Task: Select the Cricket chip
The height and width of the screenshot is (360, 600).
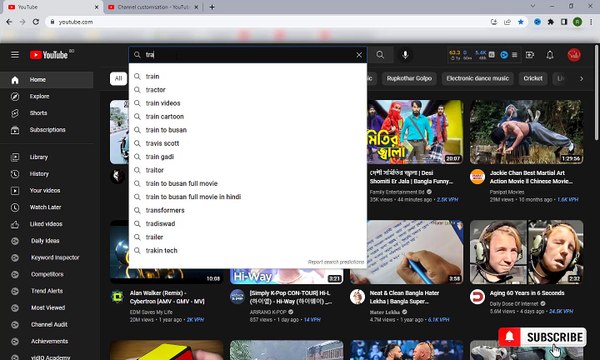Action: tap(533, 78)
